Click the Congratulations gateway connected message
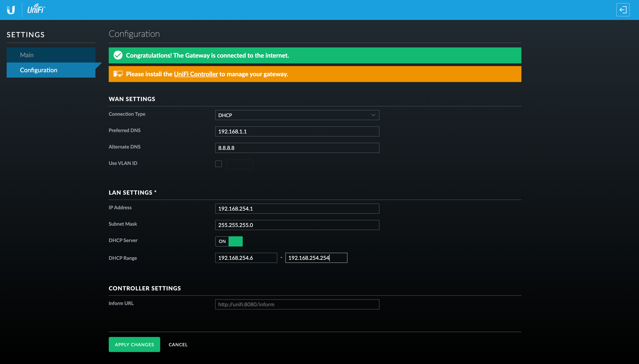The height and width of the screenshot is (364, 639). (207, 55)
